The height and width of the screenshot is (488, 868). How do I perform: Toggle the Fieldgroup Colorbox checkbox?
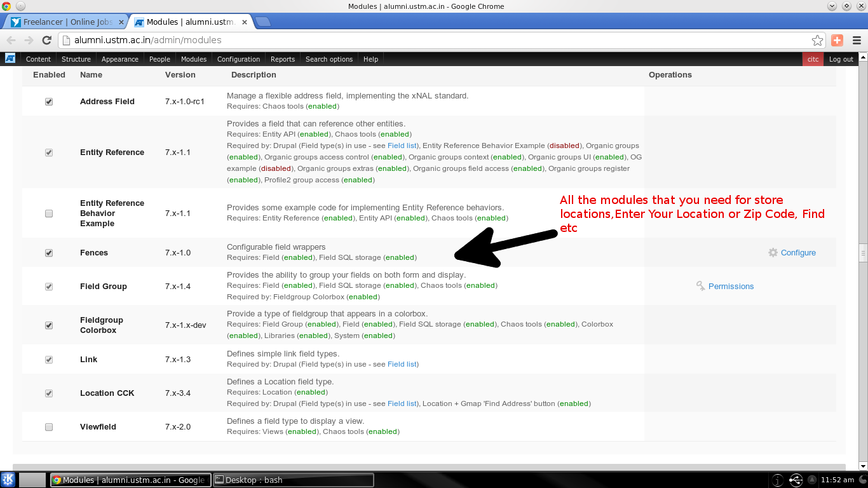pyautogui.click(x=49, y=325)
